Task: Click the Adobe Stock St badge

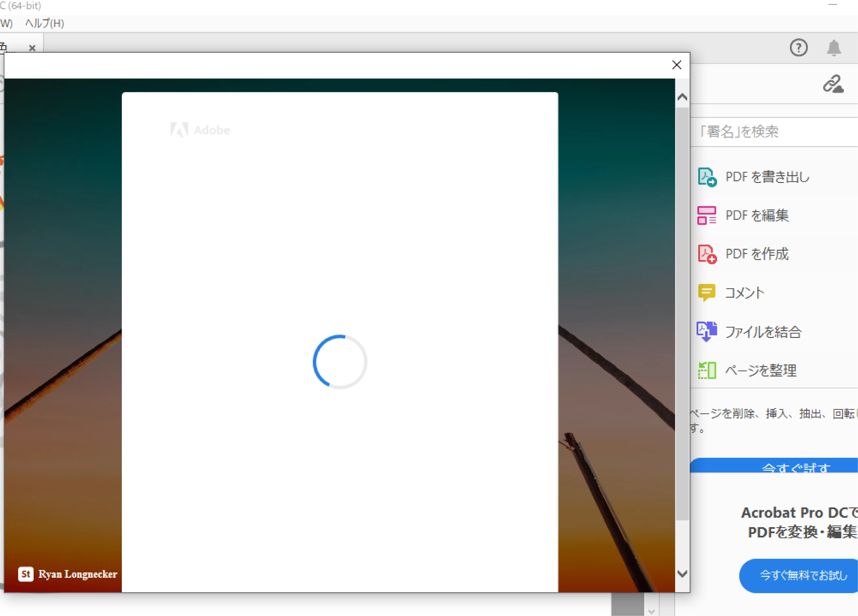Action: (26, 574)
